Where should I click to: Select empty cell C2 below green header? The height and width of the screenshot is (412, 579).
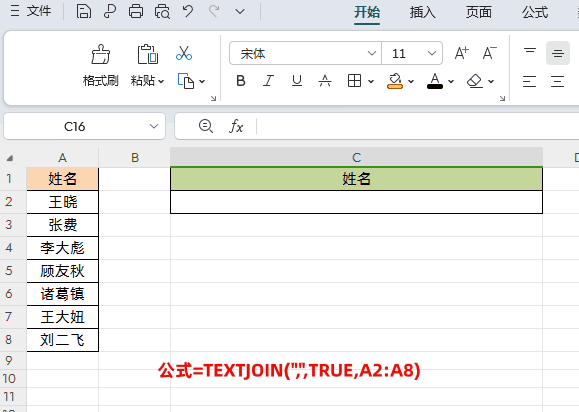click(x=356, y=202)
